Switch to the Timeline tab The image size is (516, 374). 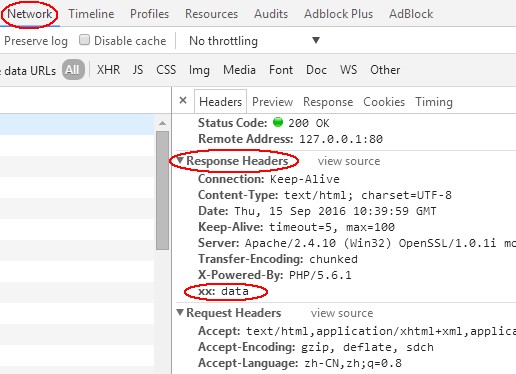(x=91, y=14)
